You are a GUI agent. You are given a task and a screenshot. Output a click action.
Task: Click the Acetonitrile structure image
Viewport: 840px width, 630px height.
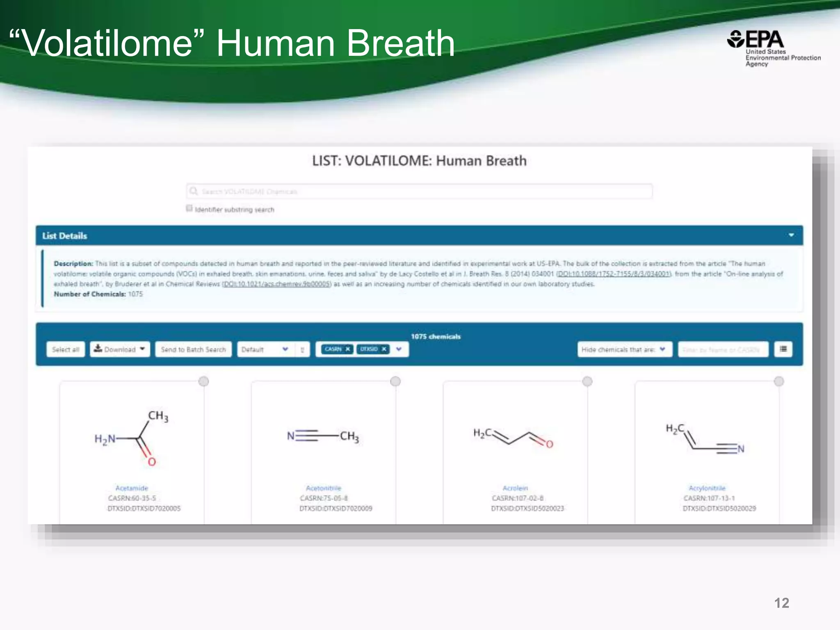323,436
